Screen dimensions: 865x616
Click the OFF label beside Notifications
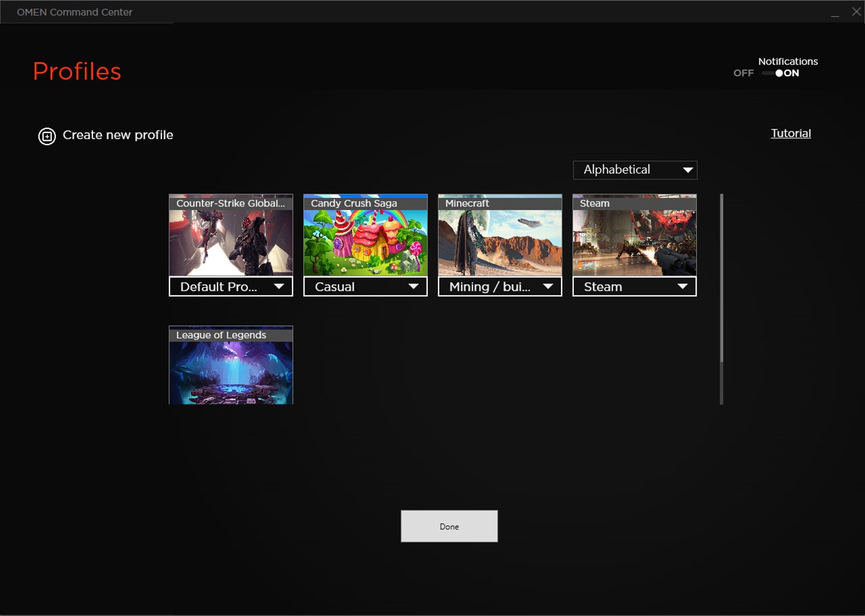pyautogui.click(x=743, y=73)
